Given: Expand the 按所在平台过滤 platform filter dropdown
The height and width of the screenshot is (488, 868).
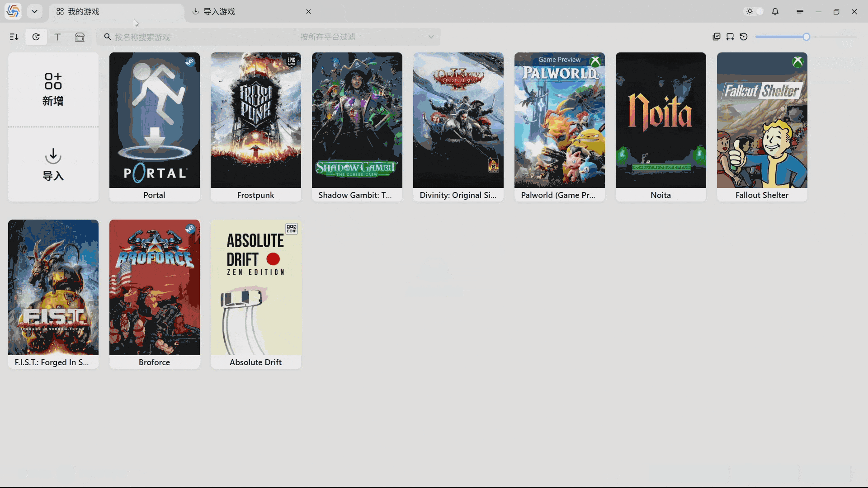Looking at the screenshot, I should [x=368, y=37].
